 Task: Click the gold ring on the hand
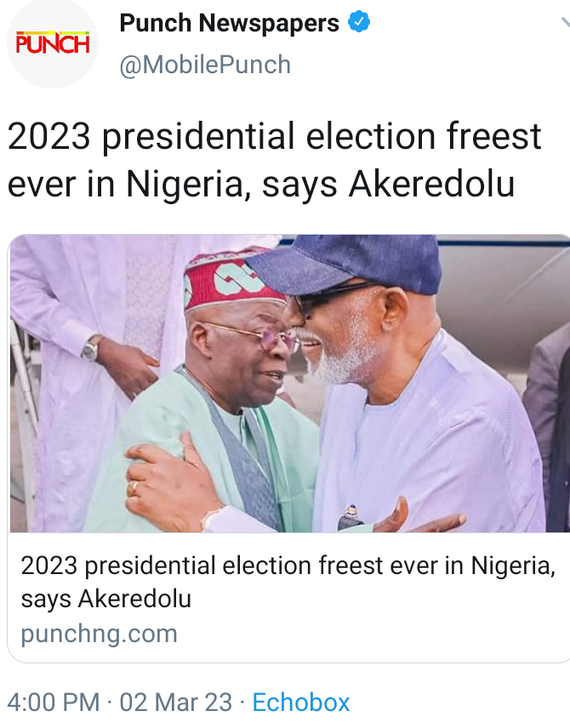click(135, 488)
